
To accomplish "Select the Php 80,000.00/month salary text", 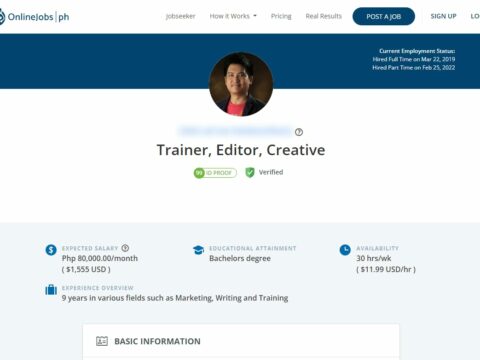I will tap(100, 258).
